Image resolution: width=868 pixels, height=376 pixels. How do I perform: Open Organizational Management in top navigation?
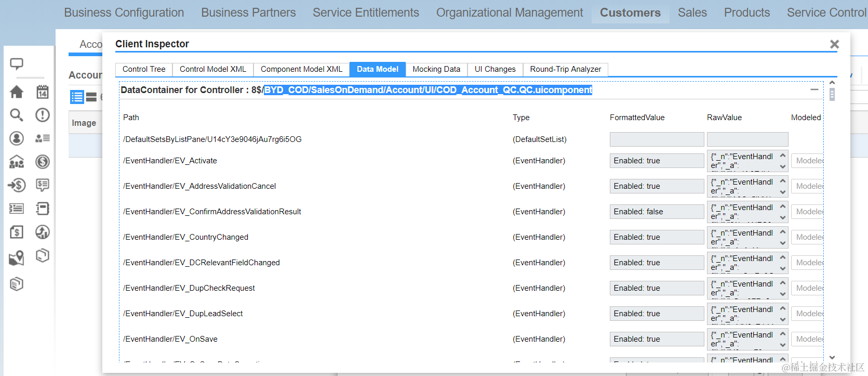click(510, 12)
